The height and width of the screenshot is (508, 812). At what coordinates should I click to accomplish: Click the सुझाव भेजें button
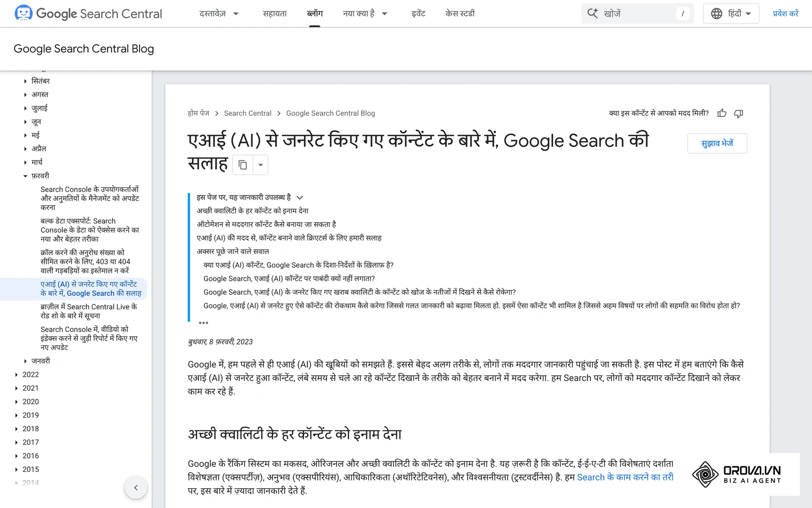tap(717, 143)
